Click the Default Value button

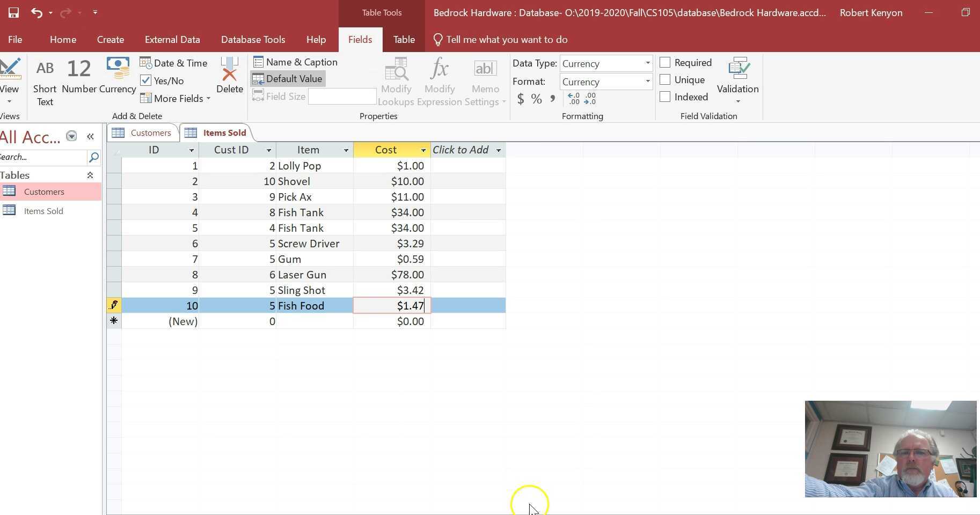coord(288,79)
